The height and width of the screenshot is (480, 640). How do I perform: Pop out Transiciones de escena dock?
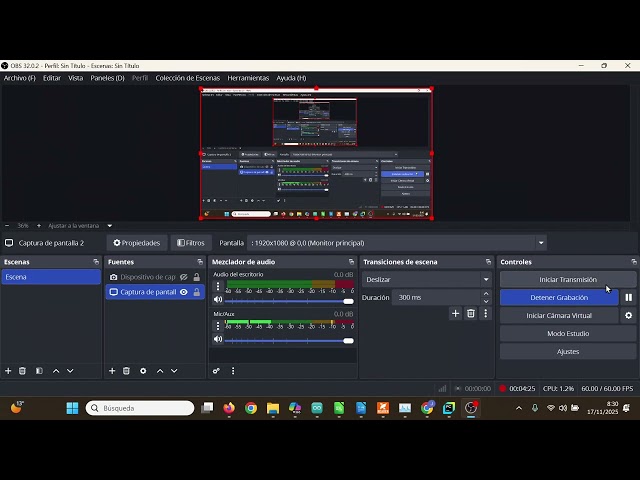pos(488,262)
